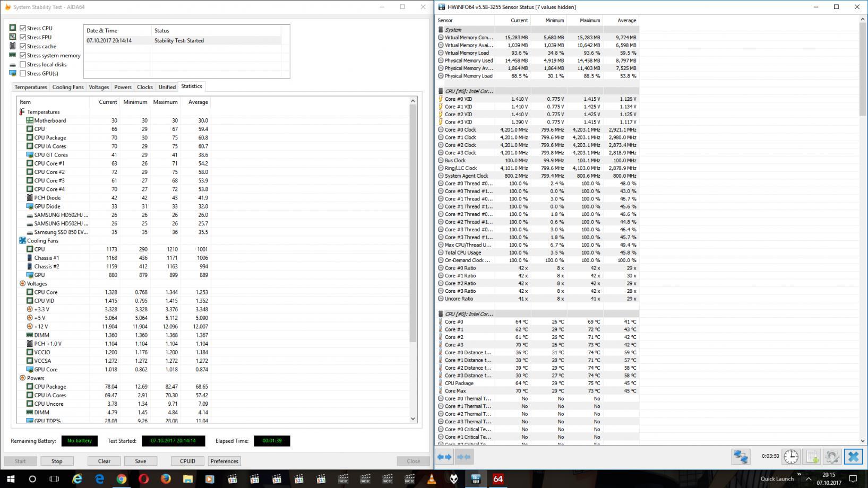This screenshot has width=868, height=488.
Task: Enable the Stress local disks checkbox
Action: pyautogui.click(x=23, y=64)
